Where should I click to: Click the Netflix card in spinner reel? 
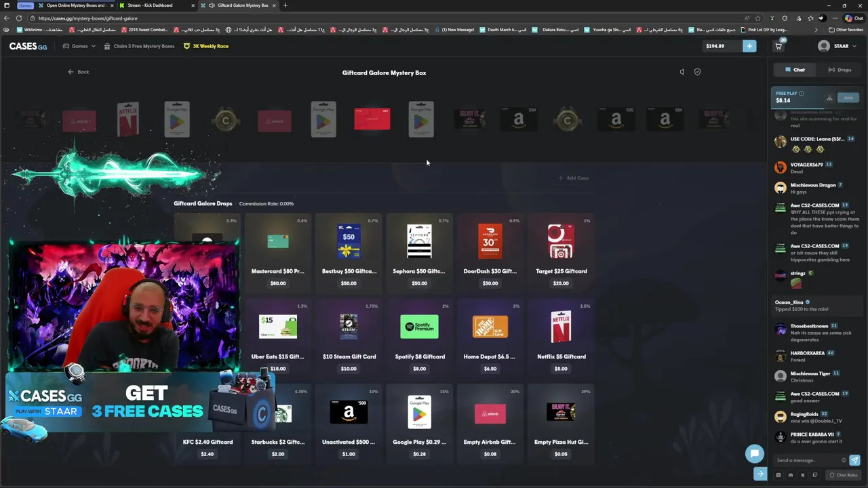(127, 119)
